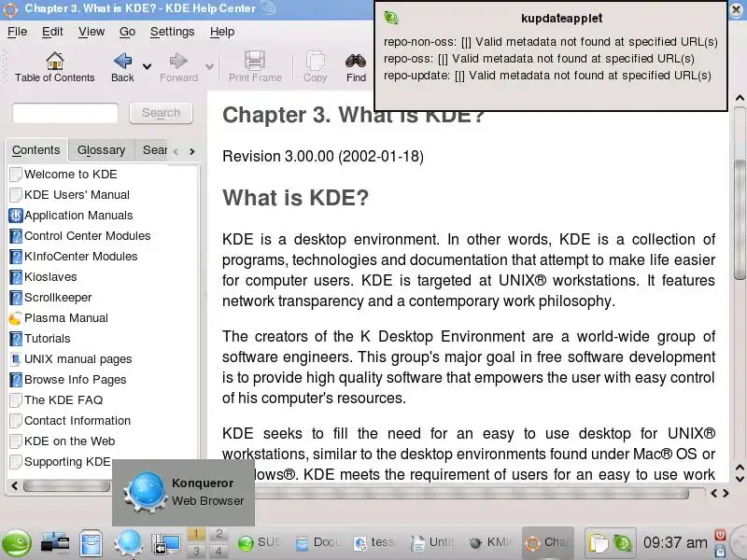Open the Forward history dropdown arrow

209,66
